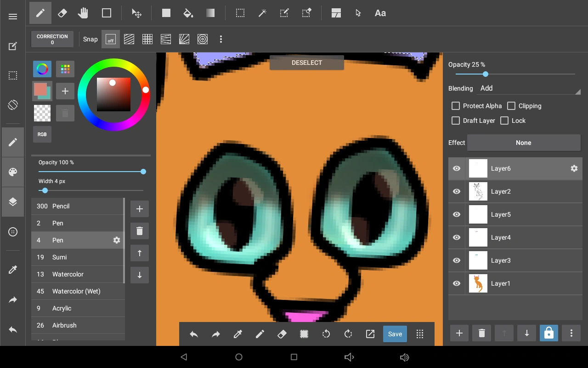Turn snap off
588x368 pixels.
coord(111,39)
